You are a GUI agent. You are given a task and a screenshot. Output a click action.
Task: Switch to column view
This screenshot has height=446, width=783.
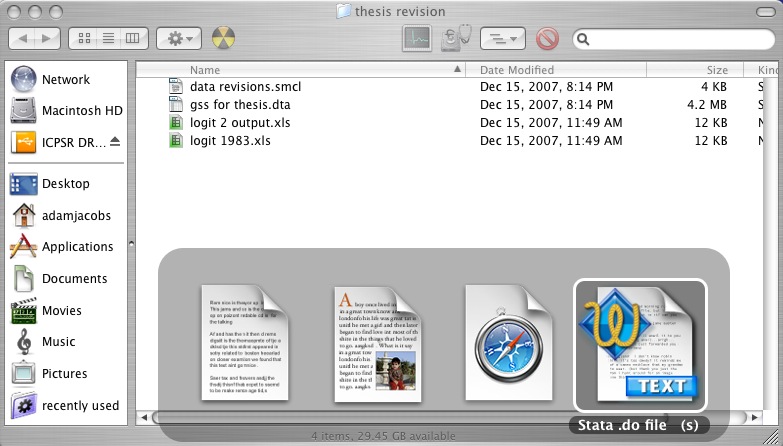pos(132,39)
